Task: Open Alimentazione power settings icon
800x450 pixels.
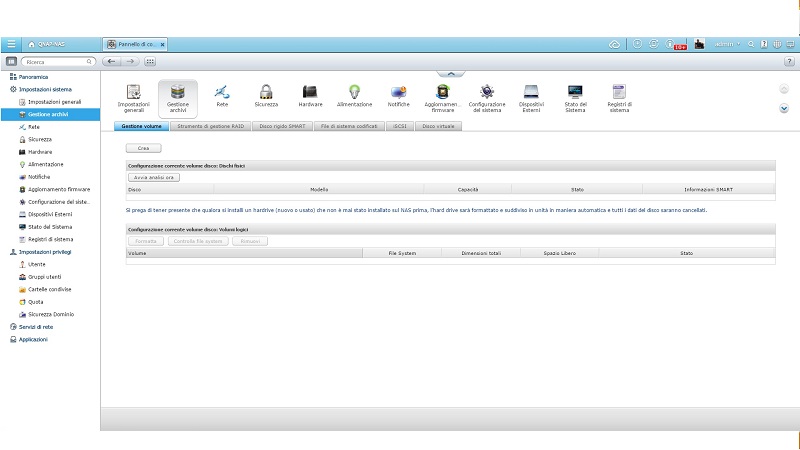Action: click(x=354, y=93)
